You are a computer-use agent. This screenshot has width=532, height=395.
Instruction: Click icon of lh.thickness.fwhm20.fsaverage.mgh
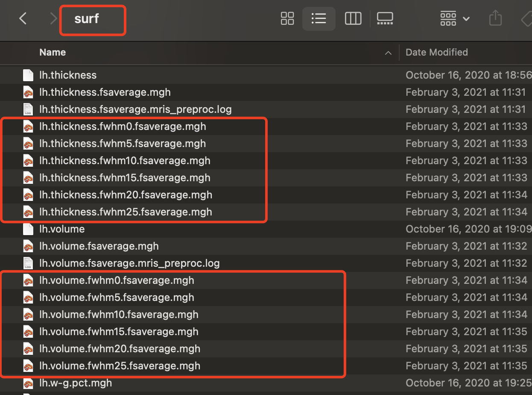[x=28, y=195]
